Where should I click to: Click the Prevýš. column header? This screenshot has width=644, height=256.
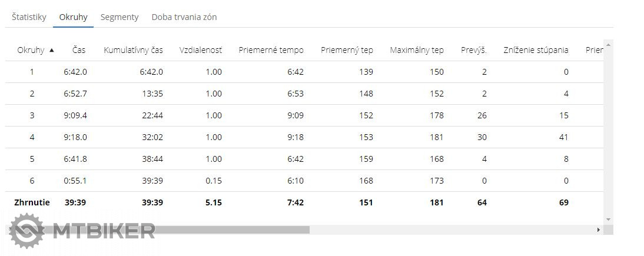[473, 50]
